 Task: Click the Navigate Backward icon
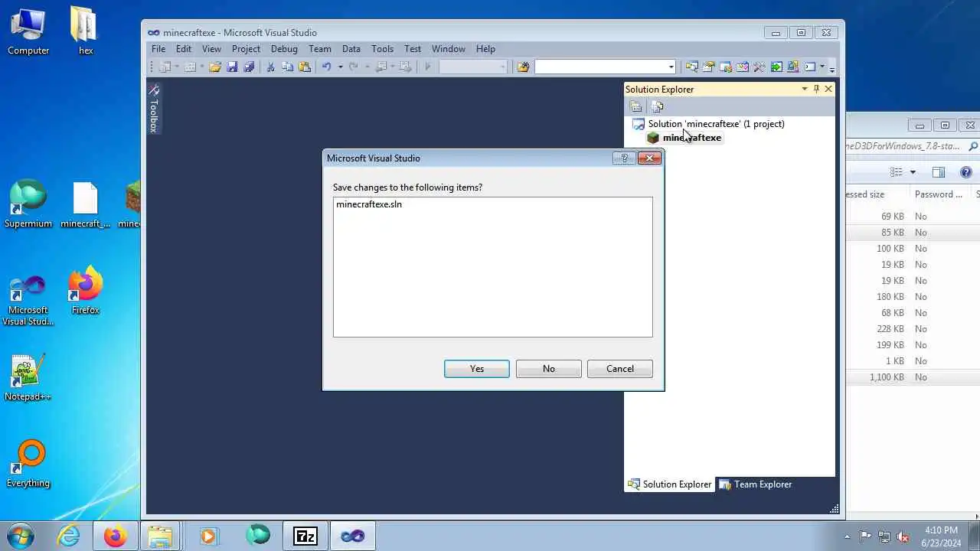click(x=381, y=67)
